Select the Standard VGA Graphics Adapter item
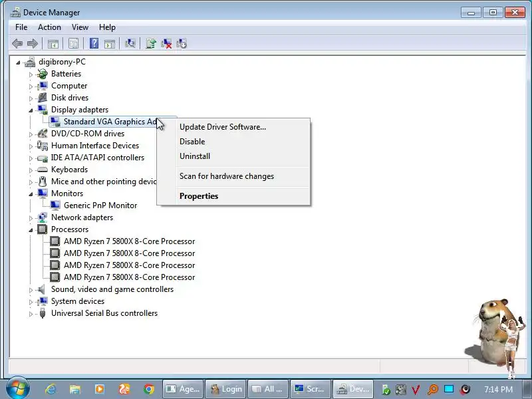 click(x=110, y=122)
